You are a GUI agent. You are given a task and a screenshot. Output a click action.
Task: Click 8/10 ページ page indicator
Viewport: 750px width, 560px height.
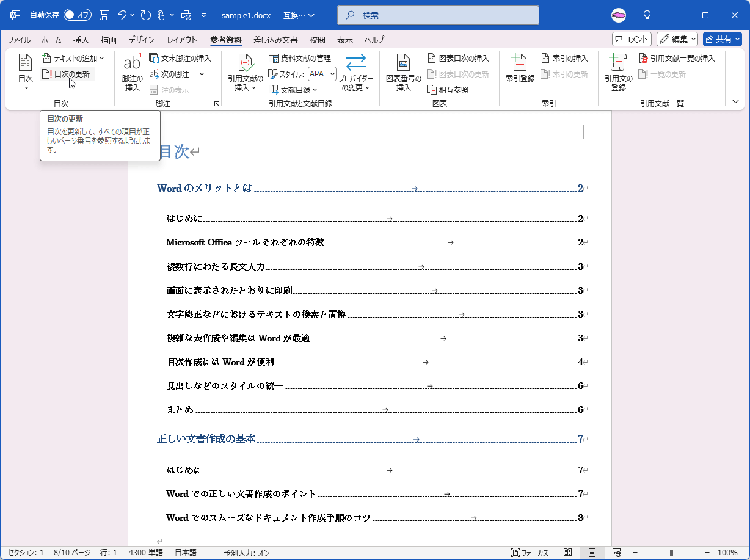tap(72, 553)
